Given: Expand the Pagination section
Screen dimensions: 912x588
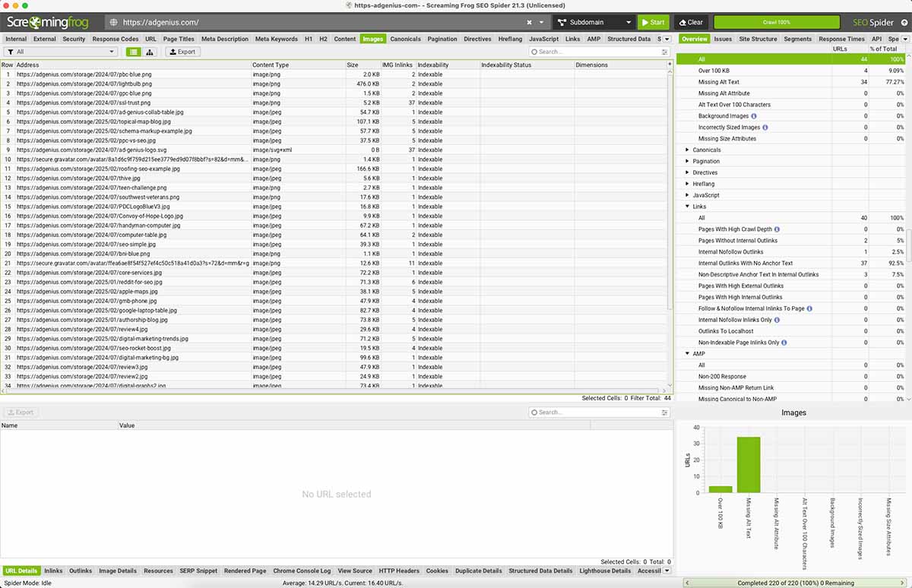Looking at the screenshot, I should click(x=688, y=162).
